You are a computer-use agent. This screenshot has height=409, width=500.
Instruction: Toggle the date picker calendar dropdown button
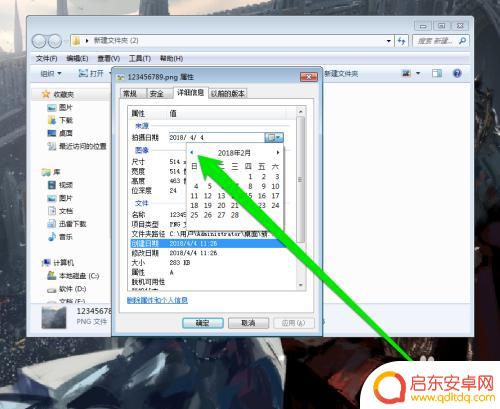pyautogui.click(x=274, y=137)
